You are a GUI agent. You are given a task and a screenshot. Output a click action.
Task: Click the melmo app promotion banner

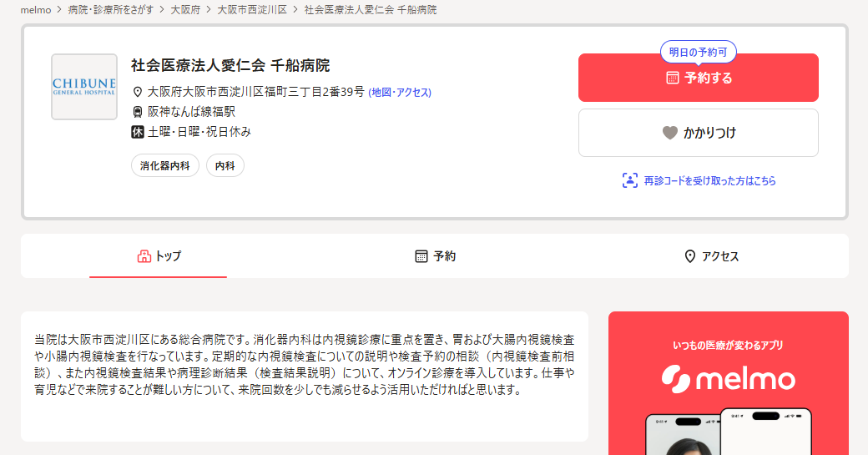729,383
